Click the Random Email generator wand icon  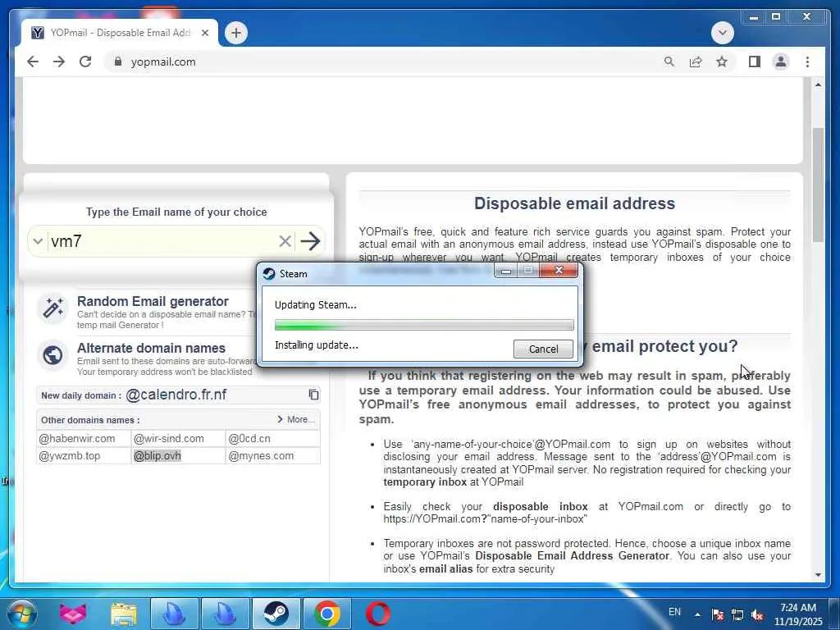coord(52,308)
